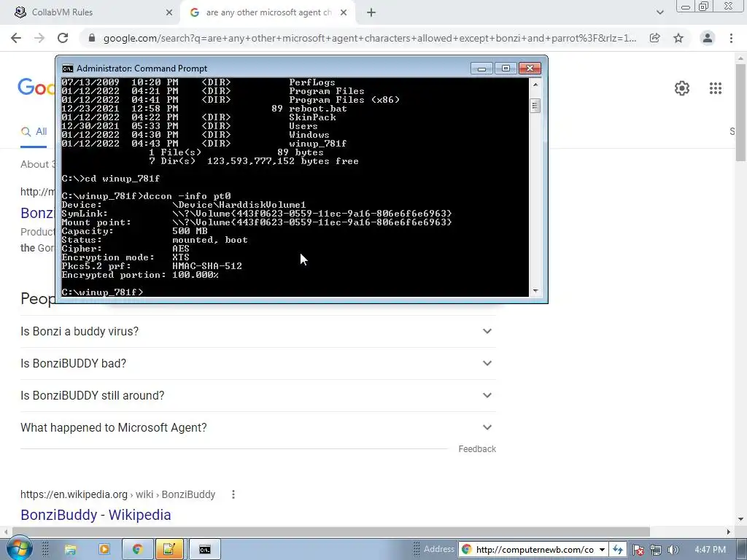This screenshot has width=747, height=560.
Task: Click the taskbar Address input field
Action: (x=534, y=550)
